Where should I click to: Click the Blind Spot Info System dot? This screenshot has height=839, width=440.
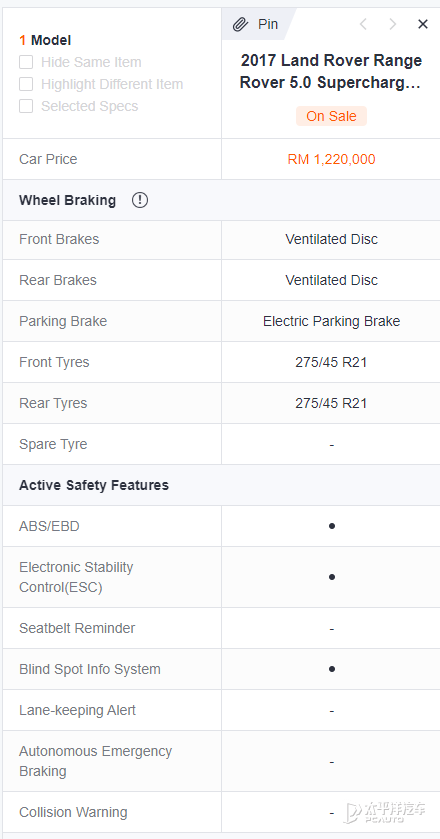click(x=332, y=669)
